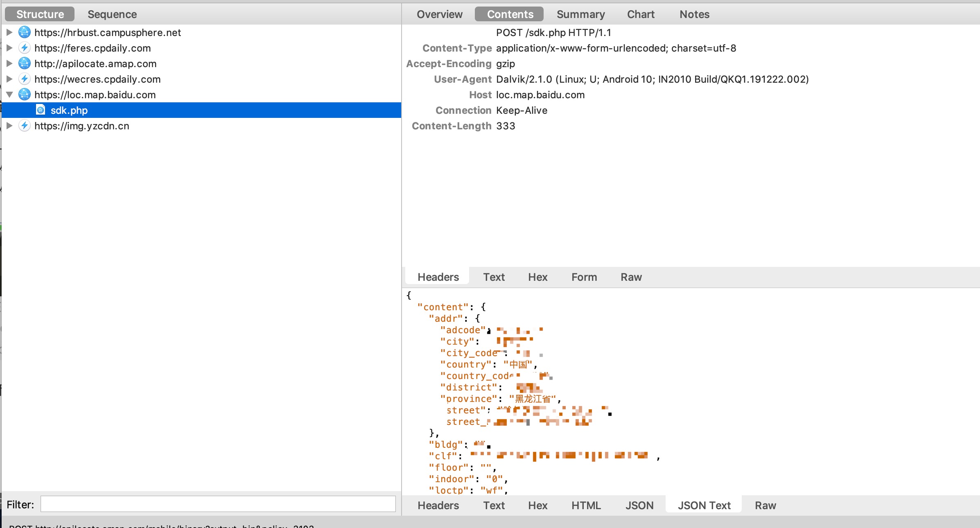
Task: Select the Chart panel icon
Action: pos(640,14)
